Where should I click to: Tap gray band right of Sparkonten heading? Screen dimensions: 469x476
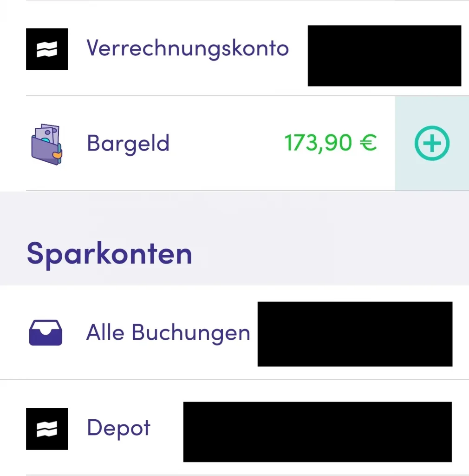[x=325, y=254]
